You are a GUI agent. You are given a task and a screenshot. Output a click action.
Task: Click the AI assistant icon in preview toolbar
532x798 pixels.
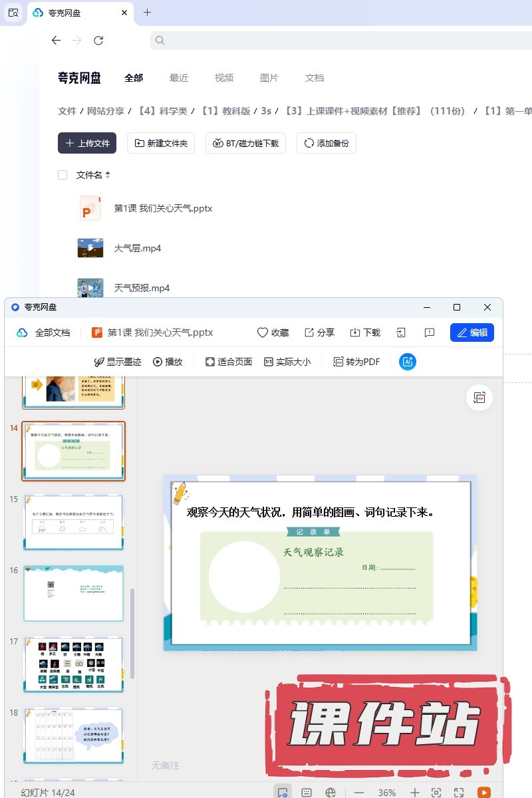[408, 362]
